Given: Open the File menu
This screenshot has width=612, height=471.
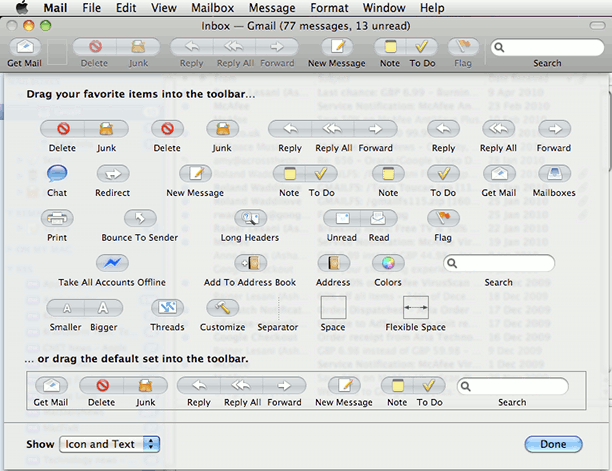Looking at the screenshot, I should 91,8.
